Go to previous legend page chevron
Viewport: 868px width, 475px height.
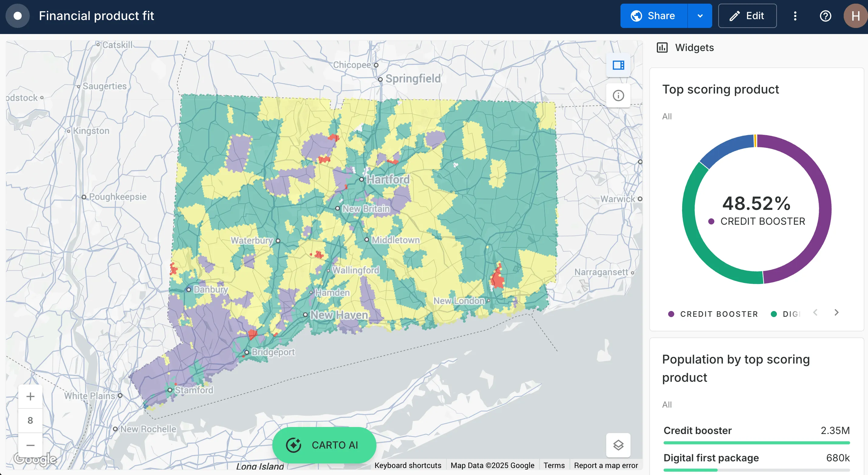pos(815,313)
